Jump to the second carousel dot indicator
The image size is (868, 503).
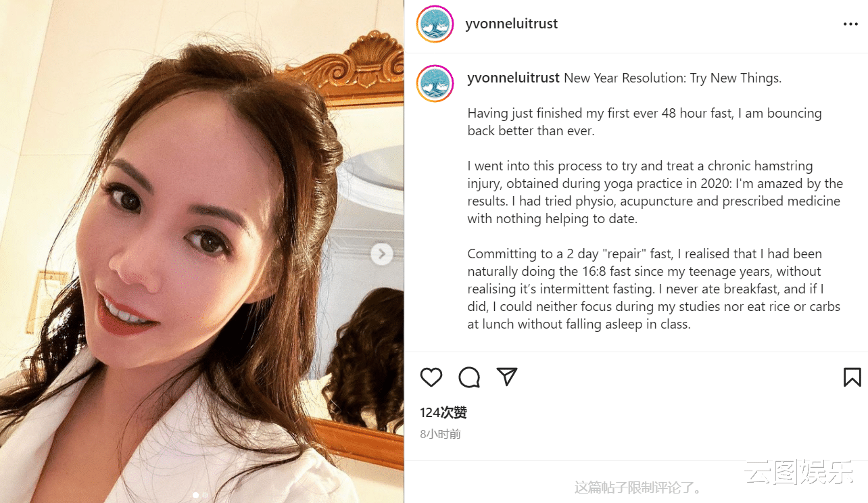206,496
